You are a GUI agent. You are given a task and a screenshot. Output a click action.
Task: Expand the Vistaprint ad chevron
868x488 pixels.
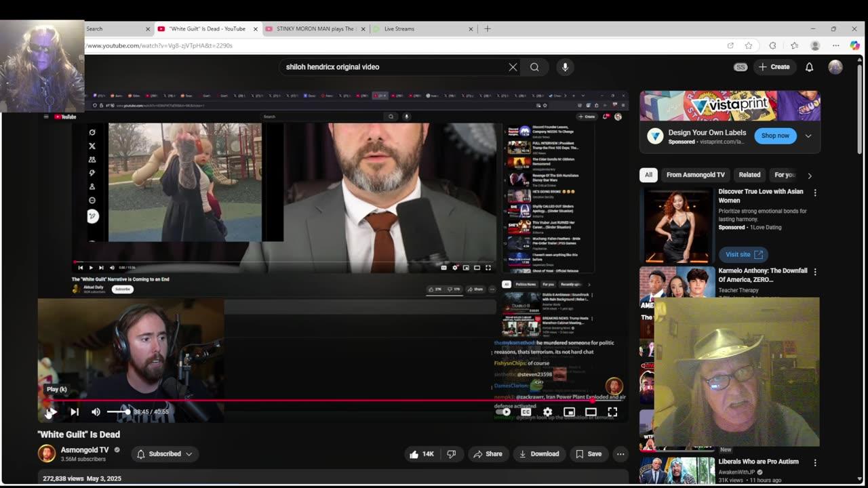pos(808,136)
